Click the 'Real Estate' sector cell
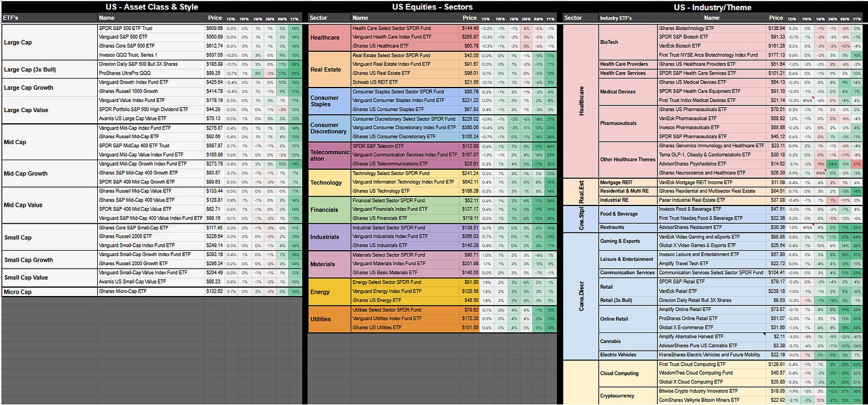This screenshot has width=868, height=405. [330, 69]
